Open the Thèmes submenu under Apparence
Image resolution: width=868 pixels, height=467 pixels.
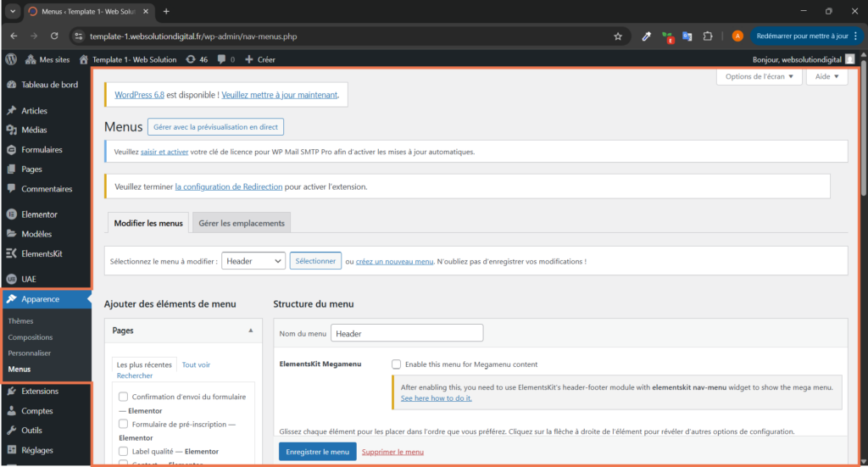pyautogui.click(x=20, y=321)
